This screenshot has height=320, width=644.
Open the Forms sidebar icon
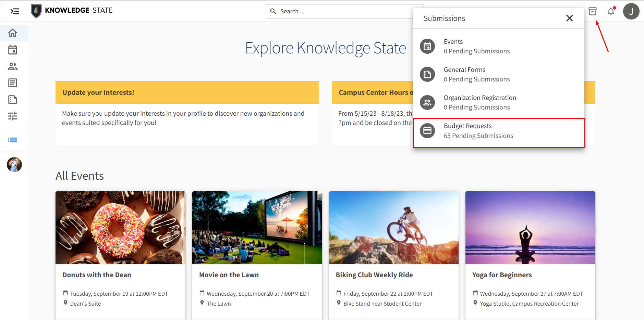[13, 100]
